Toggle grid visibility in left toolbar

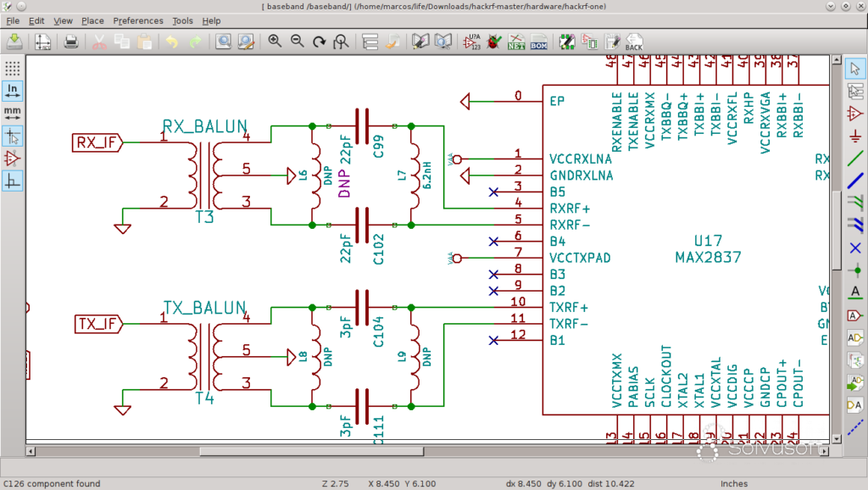pyautogui.click(x=11, y=68)
